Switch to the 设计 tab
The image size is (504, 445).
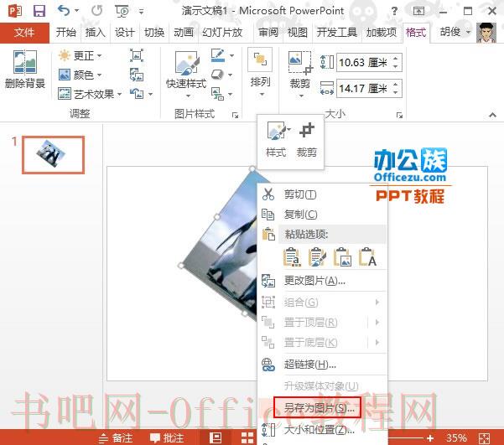pyautogui.click(x=125, y=33)
